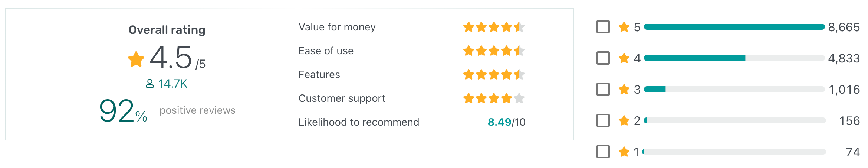Check the 5-star filter checkbox
This screenshot has height=168, width=868.
coord(603,27)
